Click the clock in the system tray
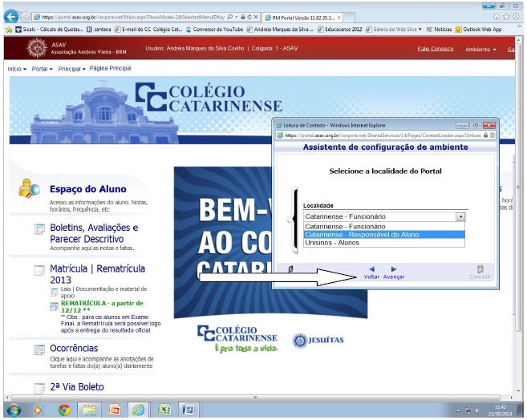527x420 pixels. coord(500,410)
